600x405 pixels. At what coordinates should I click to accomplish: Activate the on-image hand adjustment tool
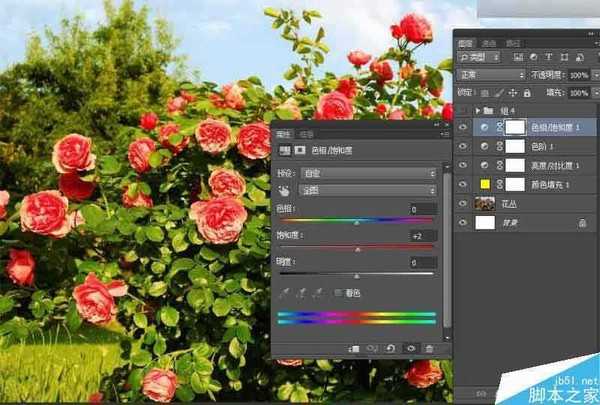coord(284,190)
